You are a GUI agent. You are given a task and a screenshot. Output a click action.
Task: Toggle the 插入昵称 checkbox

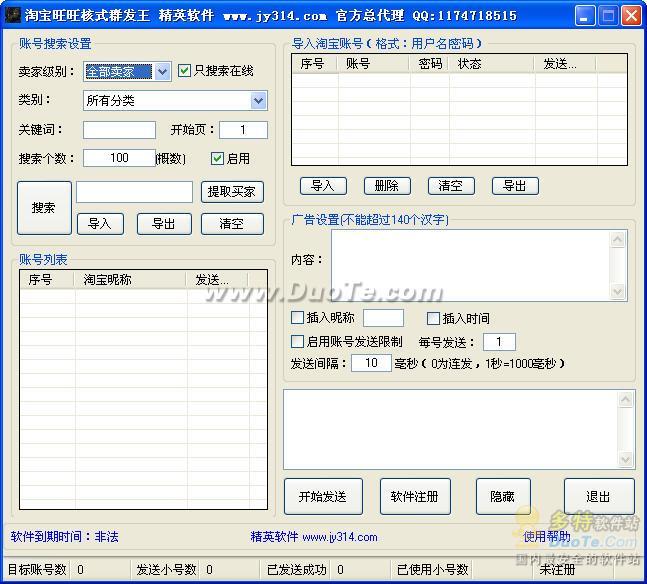[297, 318]
